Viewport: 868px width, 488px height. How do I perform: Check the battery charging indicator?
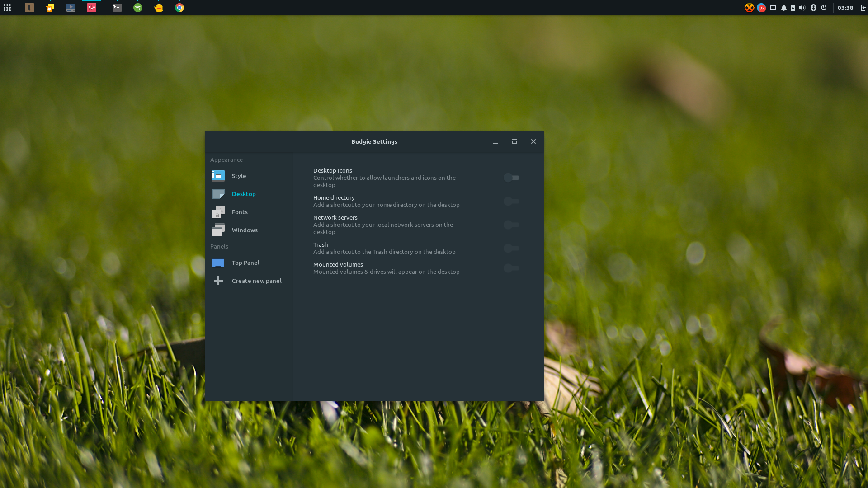tap(793, 8)
